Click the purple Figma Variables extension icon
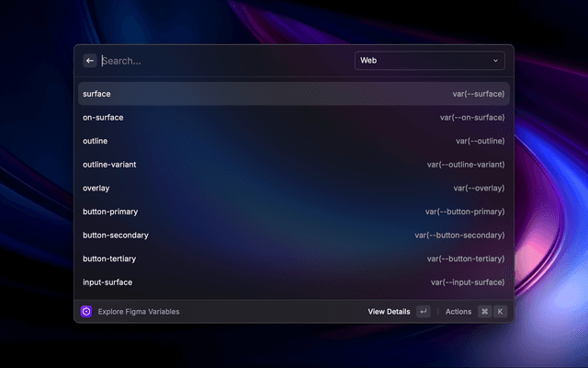 85,312
